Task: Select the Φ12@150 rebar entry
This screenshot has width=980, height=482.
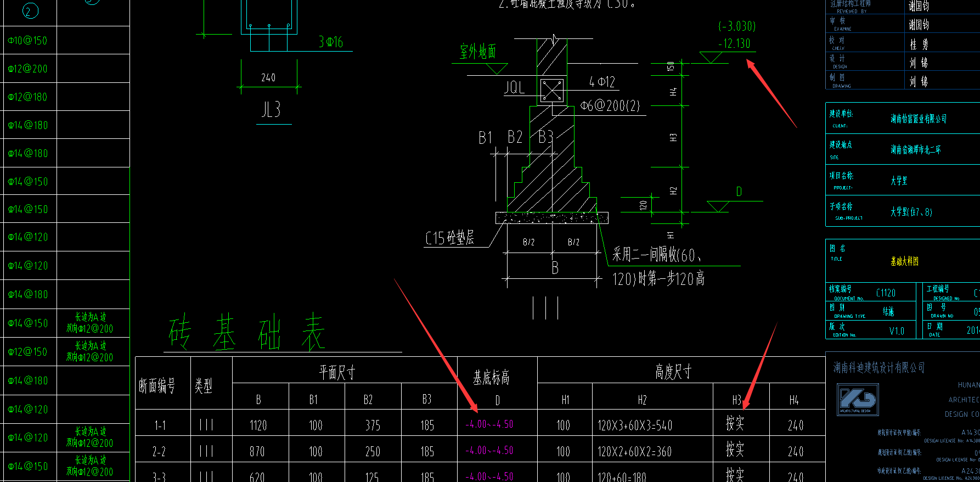Action: [x=27, y=352]
